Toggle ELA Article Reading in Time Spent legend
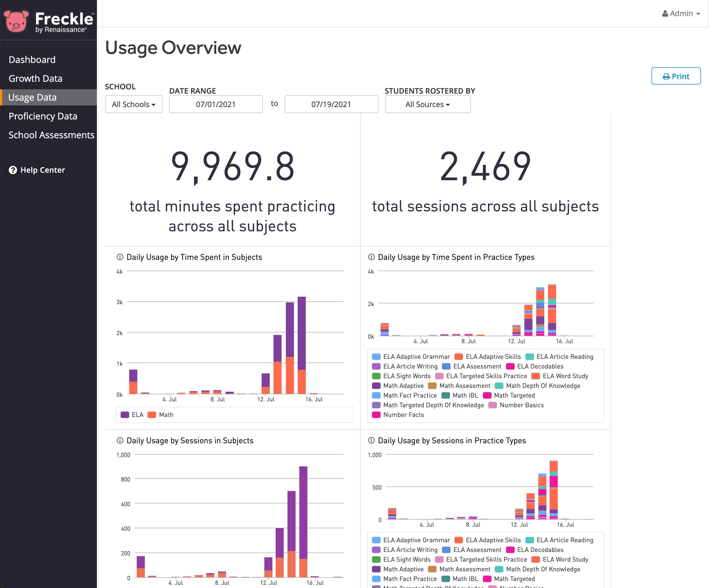This screenshot has width=709, height=588. 559,357
